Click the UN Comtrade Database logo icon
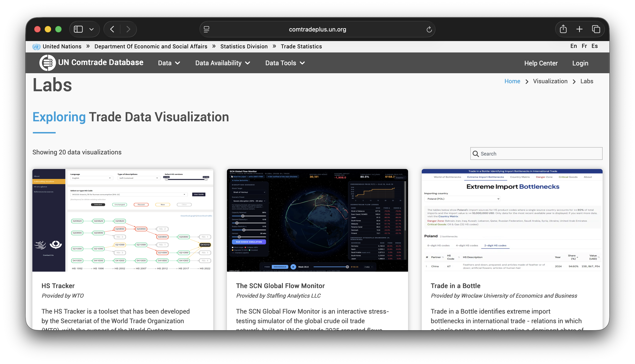 click(x=47, y=63)
